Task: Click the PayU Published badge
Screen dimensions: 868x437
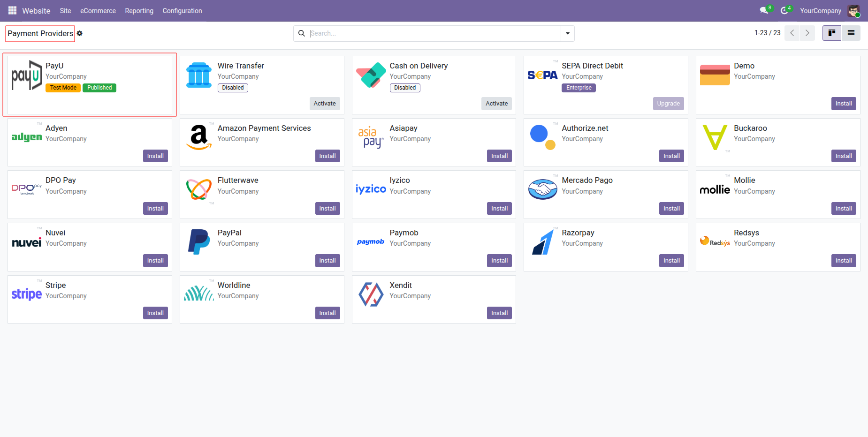Action: (99, 88)
